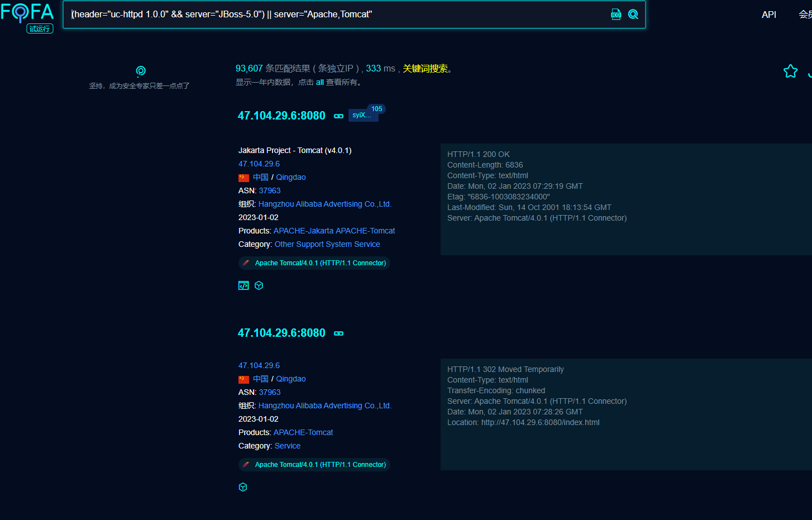812x520 pixels.
Task: Click 'Date: Mon, 02 Jan 2023 07:28:26 GMT' line
Action: 515,412
